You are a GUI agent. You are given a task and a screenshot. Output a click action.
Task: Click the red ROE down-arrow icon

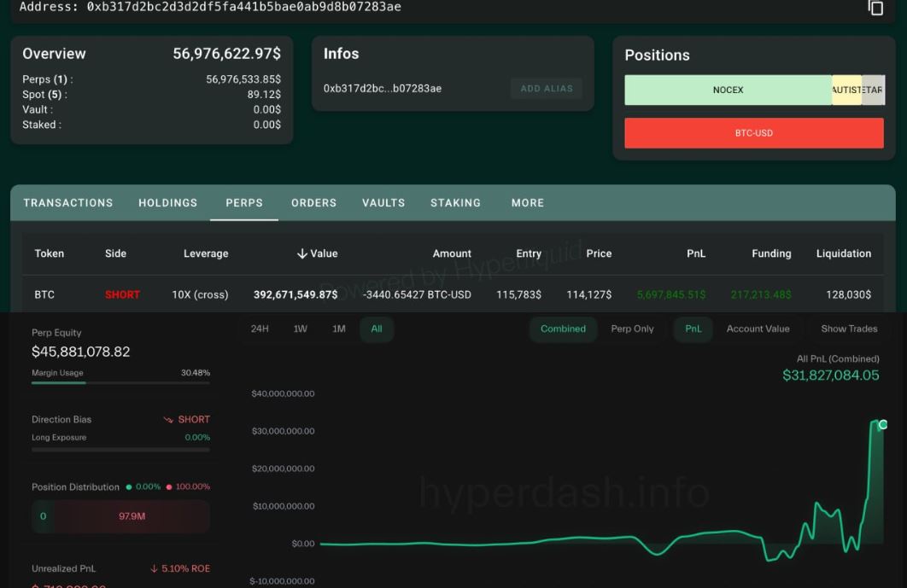(x=154, y=568)
